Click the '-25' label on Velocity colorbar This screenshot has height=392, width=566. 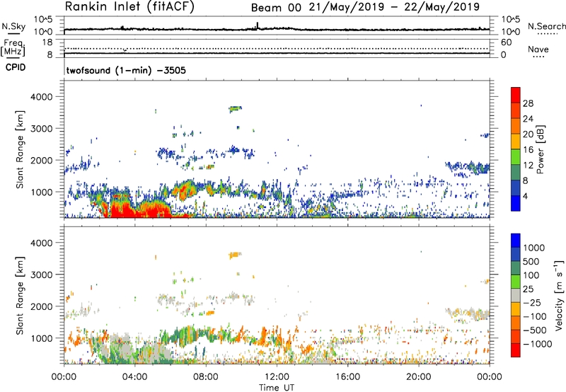click(x=532, y=302)
